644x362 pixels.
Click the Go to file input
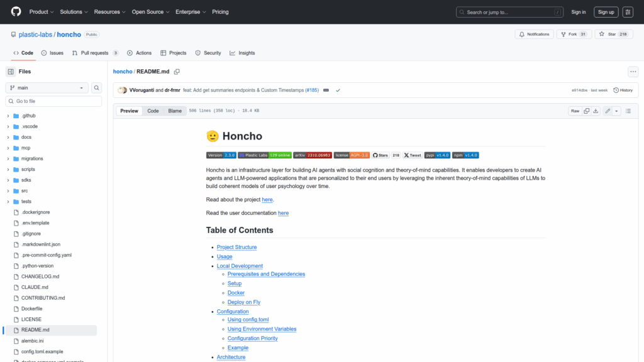click(53, 101)
